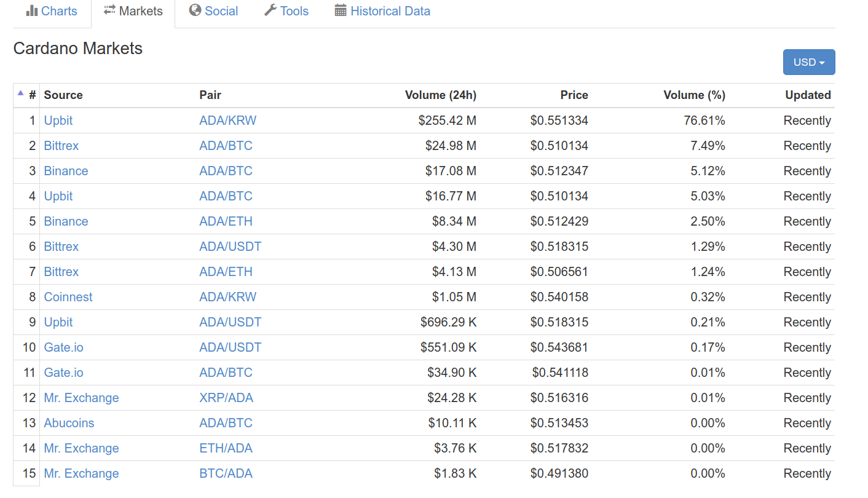Select the 2.50% volume share cell
Screen dimensions: 868x498
pyautogui.click(x=708, y=221)
